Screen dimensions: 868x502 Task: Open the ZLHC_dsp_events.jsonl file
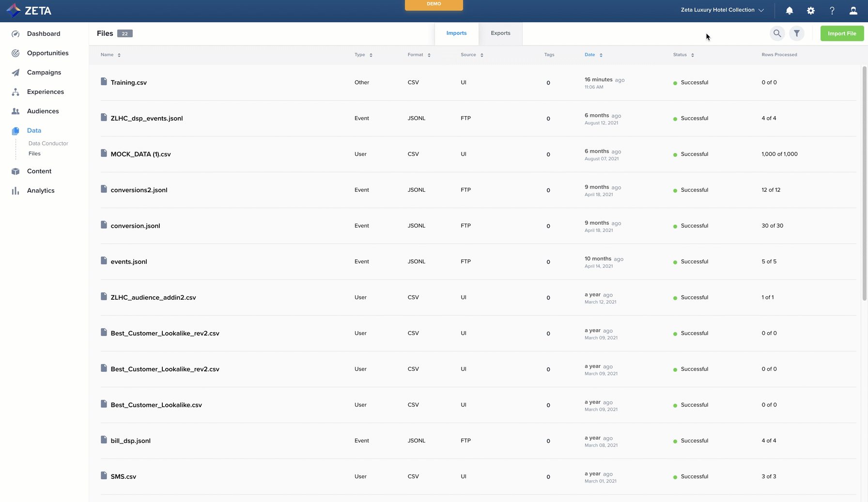click(x=146, y=119)
